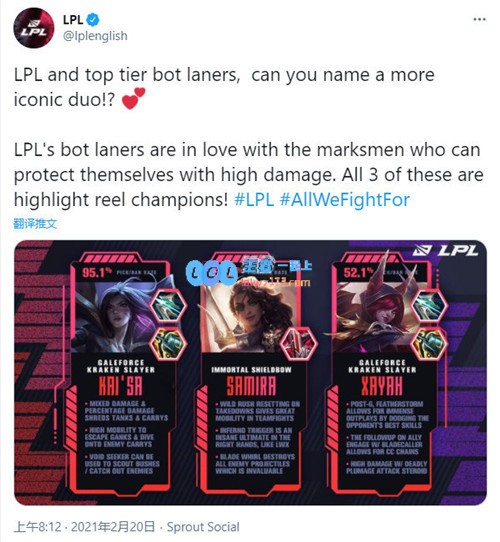
Task: Click the LPL account display name
Action: 73,20
